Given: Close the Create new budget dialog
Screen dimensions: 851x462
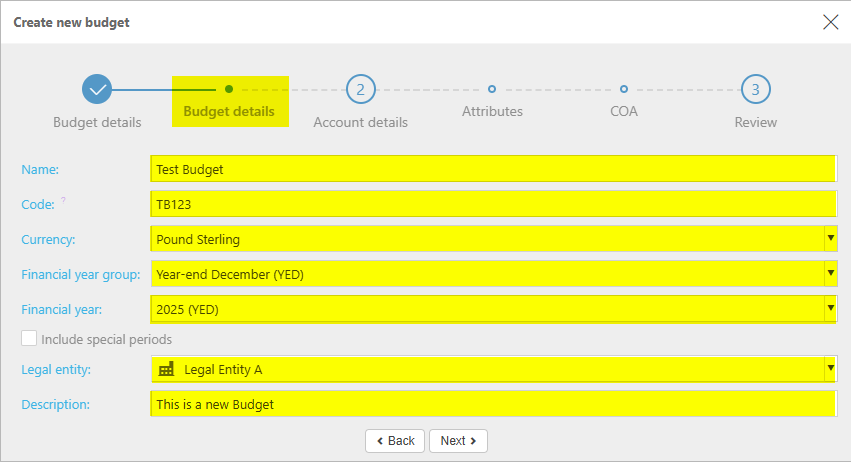Looking at the screenshot, I should click(830, 22).
